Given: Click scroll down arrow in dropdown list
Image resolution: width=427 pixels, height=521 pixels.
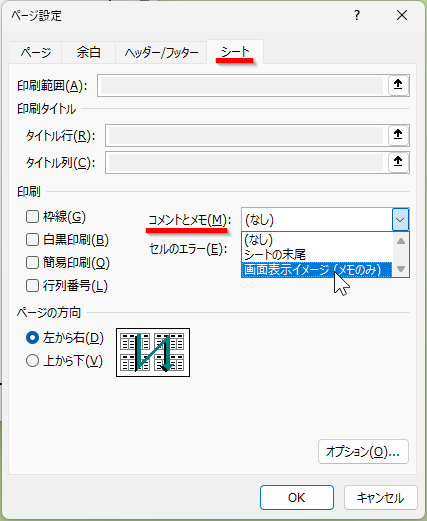Looking at the screenshot, I should (401, 269).
